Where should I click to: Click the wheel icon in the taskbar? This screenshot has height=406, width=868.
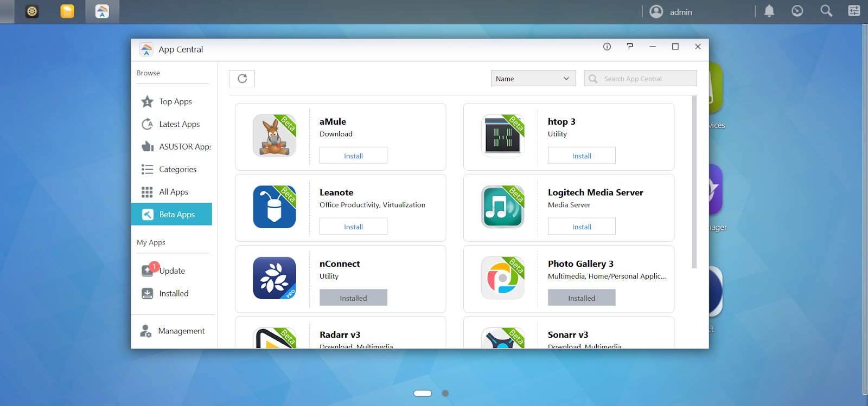click(33, 11)
